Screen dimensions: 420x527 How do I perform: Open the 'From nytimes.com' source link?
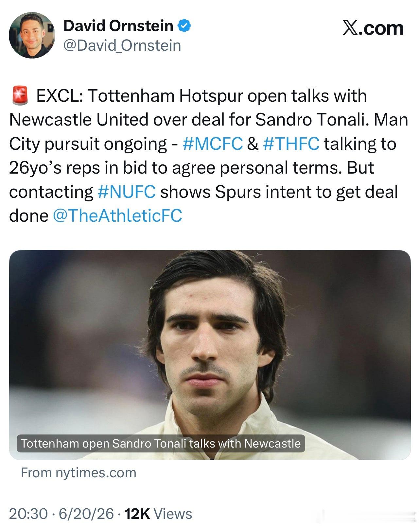pyautogui.click(x=79, y=473)
